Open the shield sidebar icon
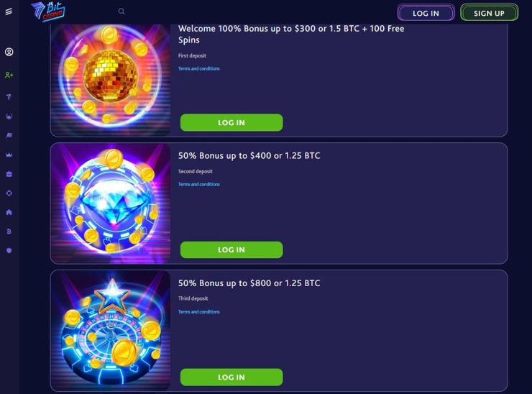The height and width of the screenshot is (394, 532). point(9,250)
